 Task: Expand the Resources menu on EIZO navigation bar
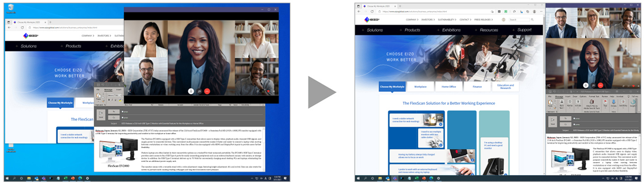pyautogui.click(x=488, y=30)
